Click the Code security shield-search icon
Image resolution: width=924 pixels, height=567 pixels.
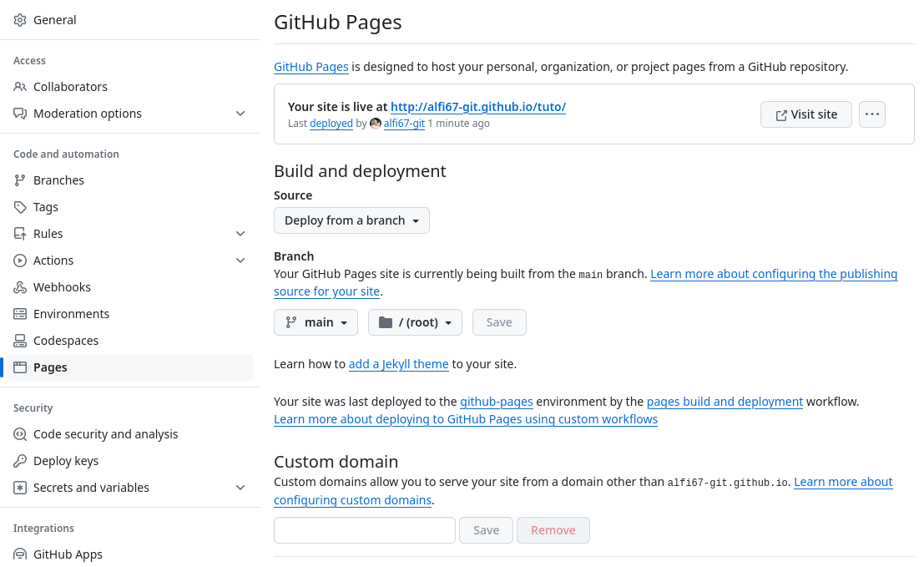(x=20, y=434)
